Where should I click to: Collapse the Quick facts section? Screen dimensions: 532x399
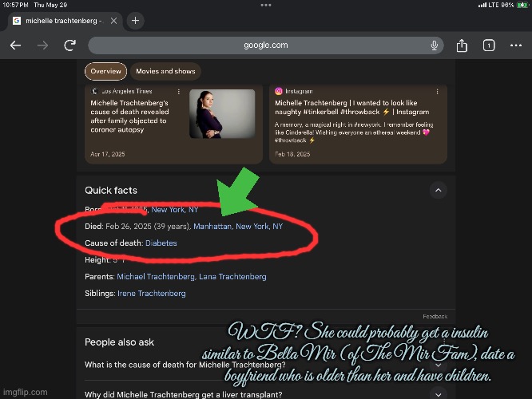pos(438,190)
